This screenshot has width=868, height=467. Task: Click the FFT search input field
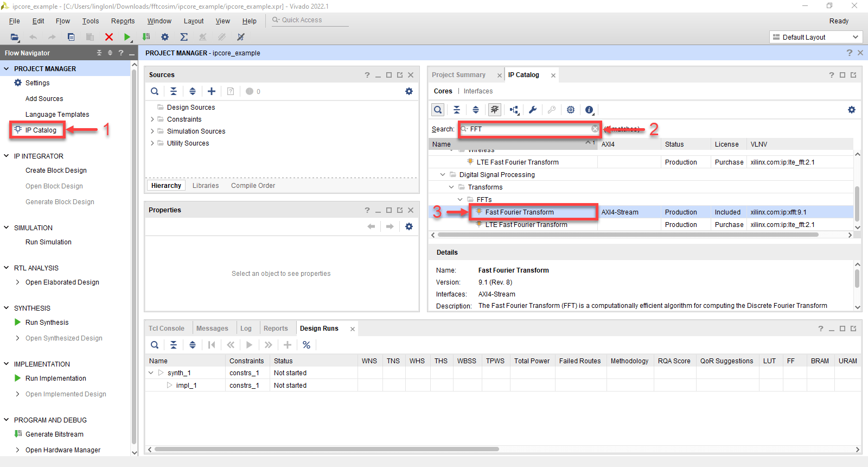(530, 129)
